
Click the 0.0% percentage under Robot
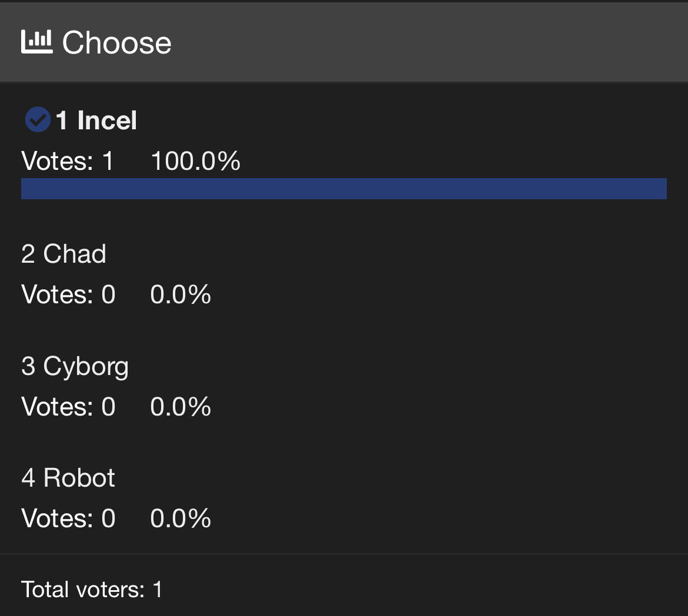[181, 518]
